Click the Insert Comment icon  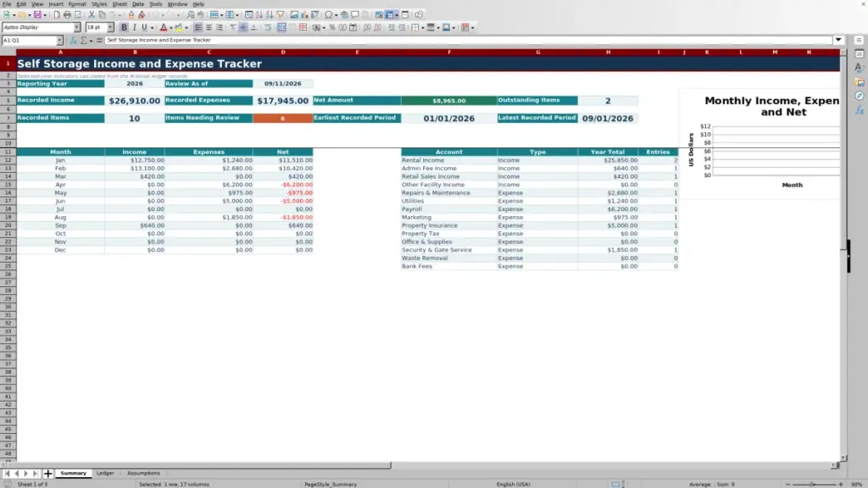point(355,14)
